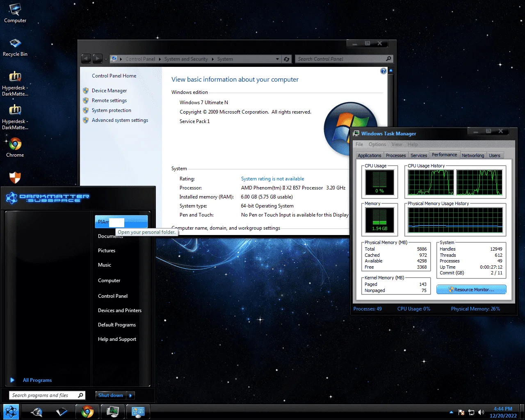
Task: Open personal folder in Start menu
Action: (x=121, y=222)
